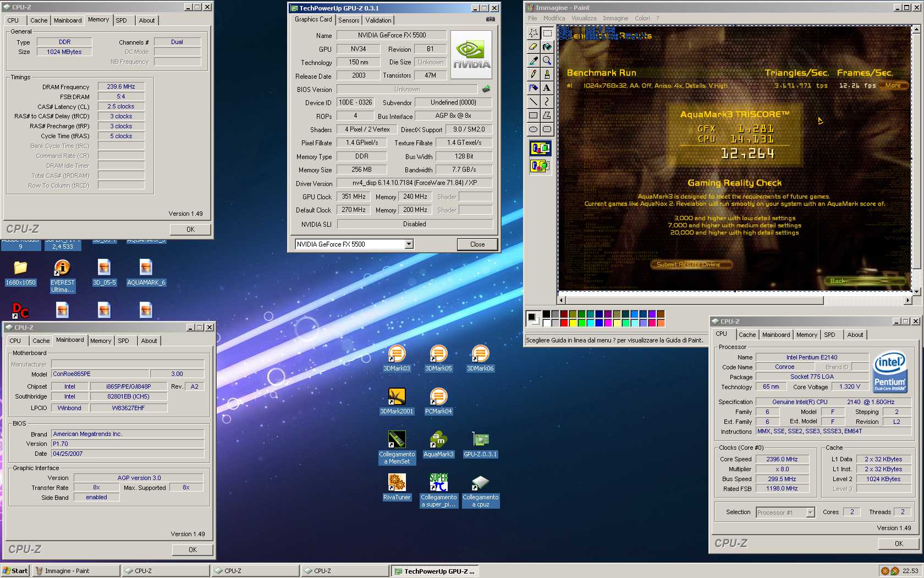
Task: Click the Paint horizontal scrollbar right arrow
Action: coord(908,301)
